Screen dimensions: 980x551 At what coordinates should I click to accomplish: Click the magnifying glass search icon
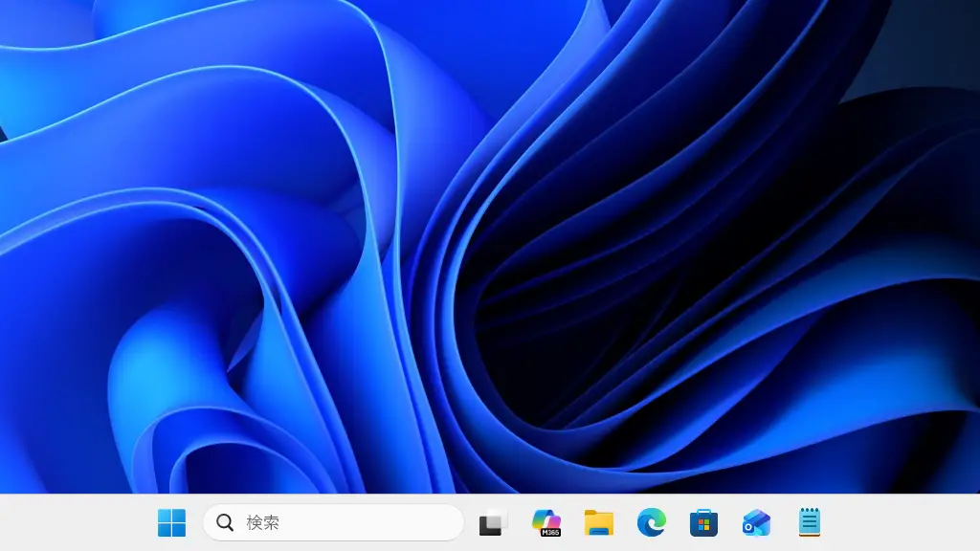(x=225, y=522)
